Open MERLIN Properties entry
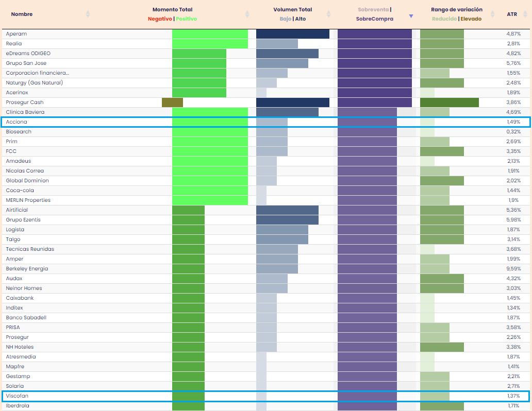The height and width of the screenshot is (411, 532). (x=28, y=200)
